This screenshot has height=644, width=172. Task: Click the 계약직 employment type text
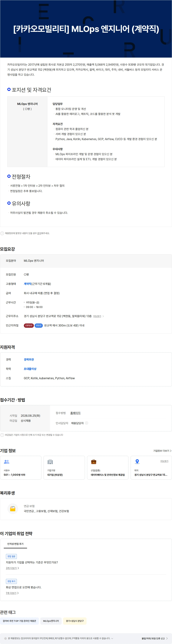[27, 284]
